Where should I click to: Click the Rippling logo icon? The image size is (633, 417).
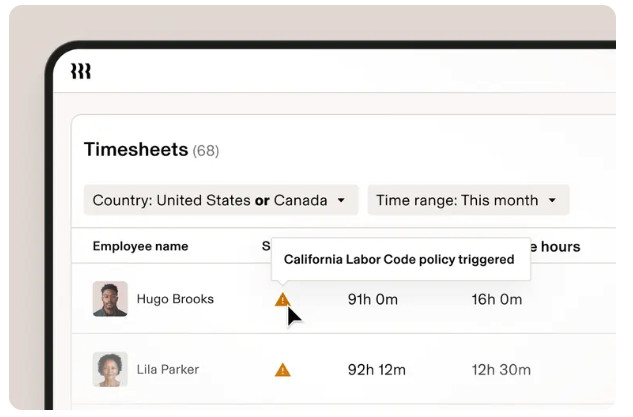[x=81, y=71]
